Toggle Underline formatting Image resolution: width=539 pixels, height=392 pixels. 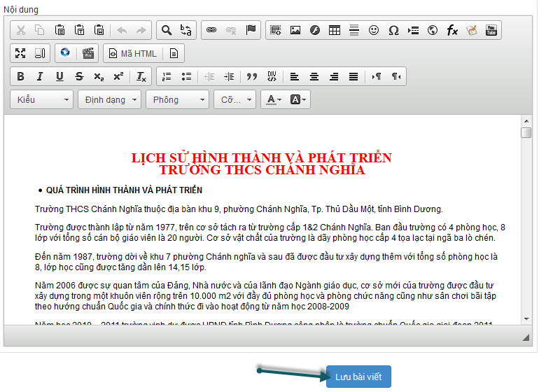[x=59, y=76]
